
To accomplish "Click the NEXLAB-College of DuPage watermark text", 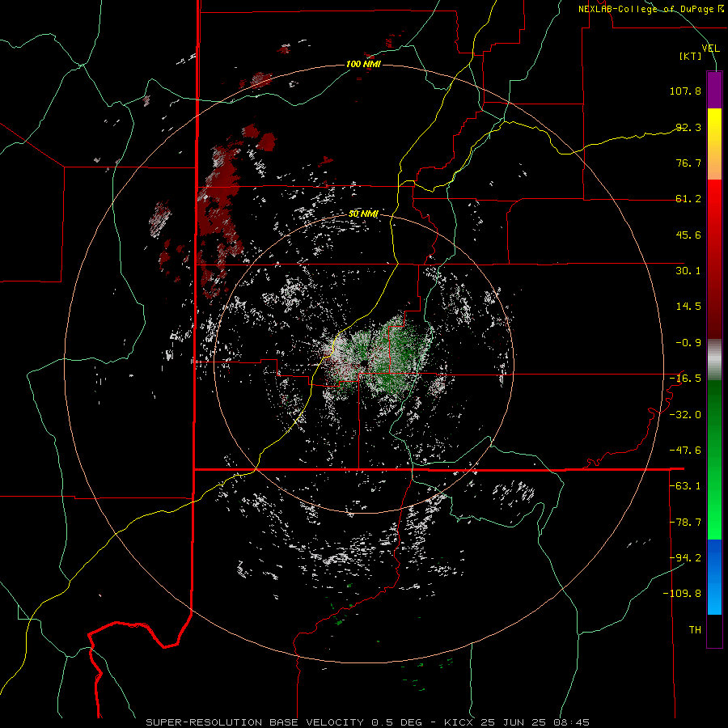I will (650, 9).
